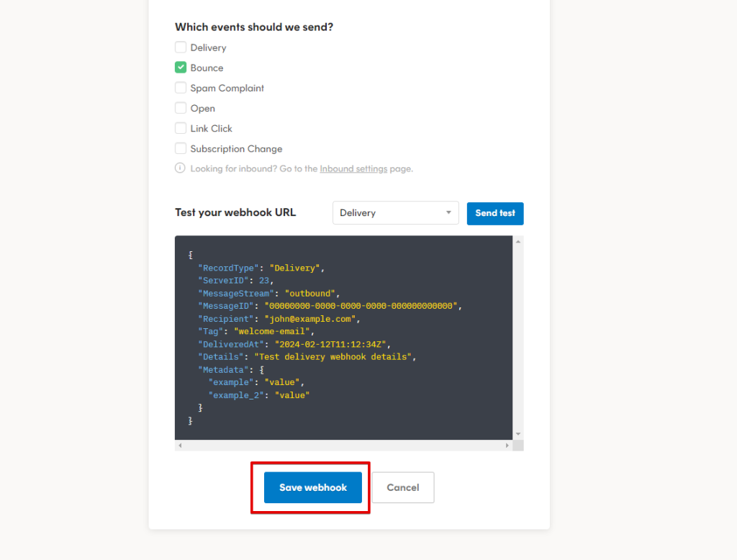Click the horizontal scrollbar track below the JSON
This screenshot has width=737, height=560.
(x=343, y=446)
